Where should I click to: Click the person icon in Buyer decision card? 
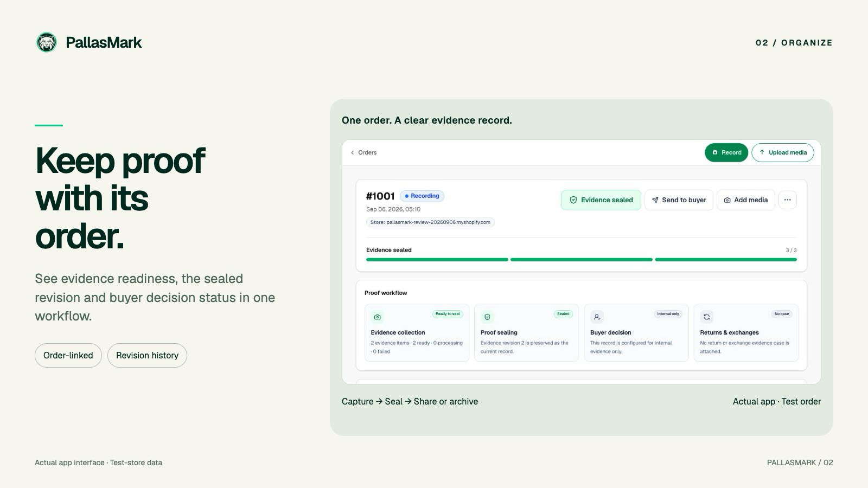[597, 317]
